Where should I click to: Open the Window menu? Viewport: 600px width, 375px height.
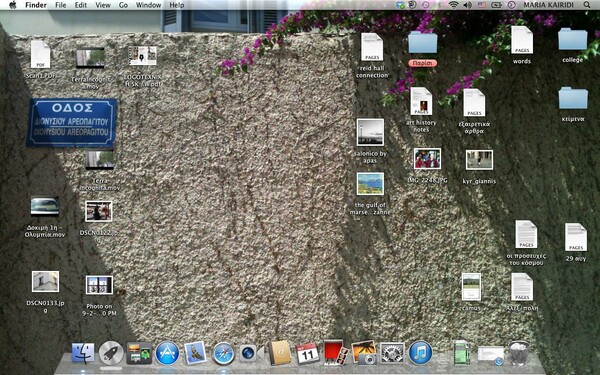click(x=148, y=5)
